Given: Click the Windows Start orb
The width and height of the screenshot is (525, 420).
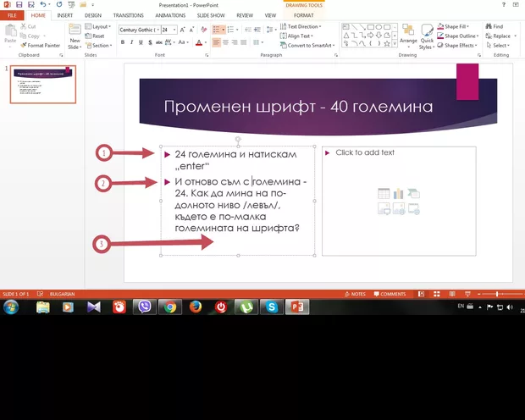Looking at the screenshot, I should [11, 307].
